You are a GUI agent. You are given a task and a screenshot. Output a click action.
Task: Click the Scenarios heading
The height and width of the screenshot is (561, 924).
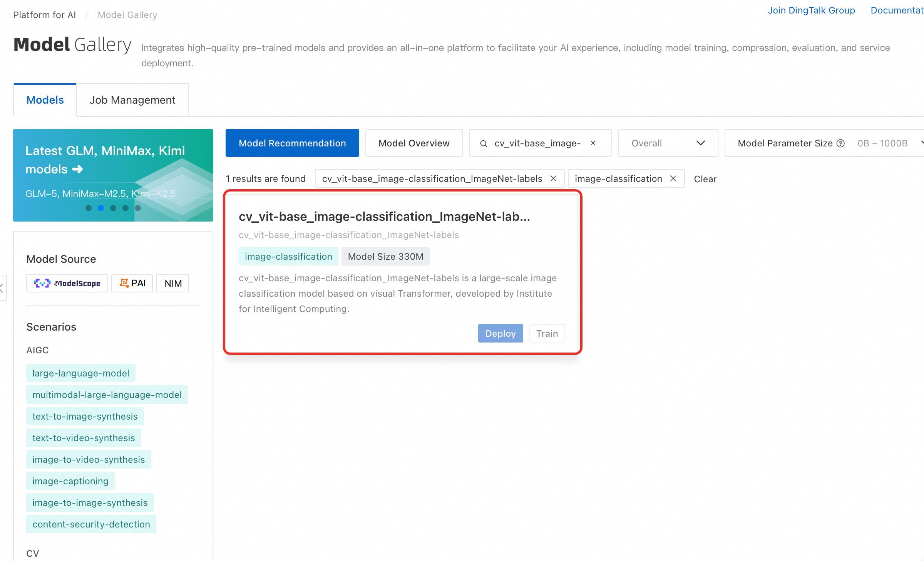(x=51, y=327)
